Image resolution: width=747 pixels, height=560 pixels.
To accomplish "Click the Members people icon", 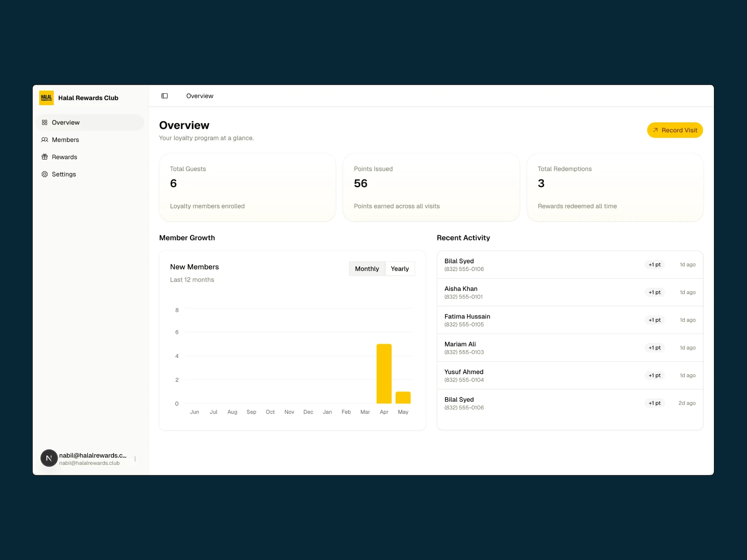I will tap(44, 140).
